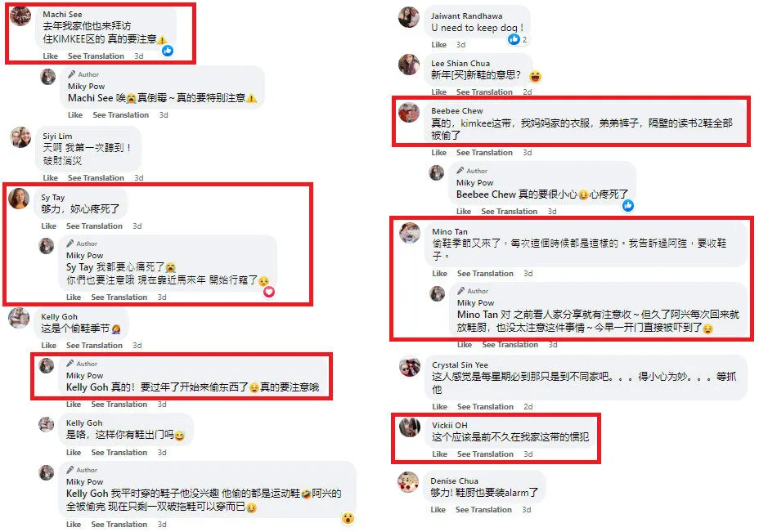Click the Author badge pencil icon on Miky Pow's first reply
This screenshot has width=768, height=532.
click(x=71, y=74)
